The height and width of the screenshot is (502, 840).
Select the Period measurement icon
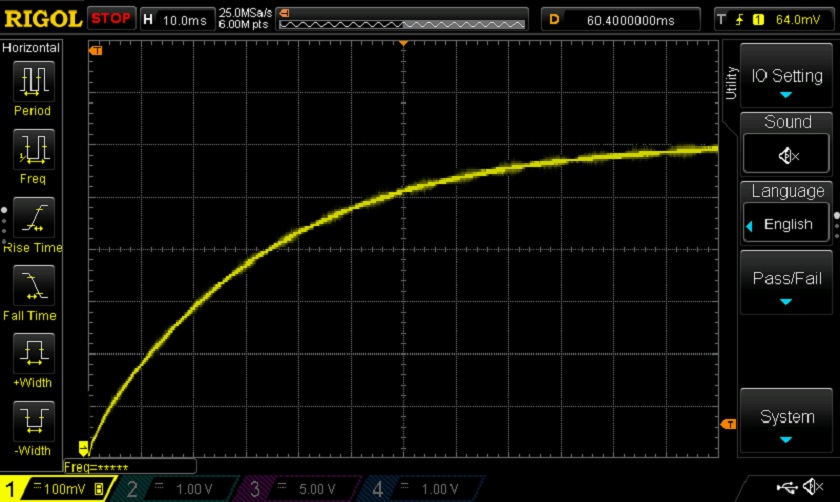[32, 82]
